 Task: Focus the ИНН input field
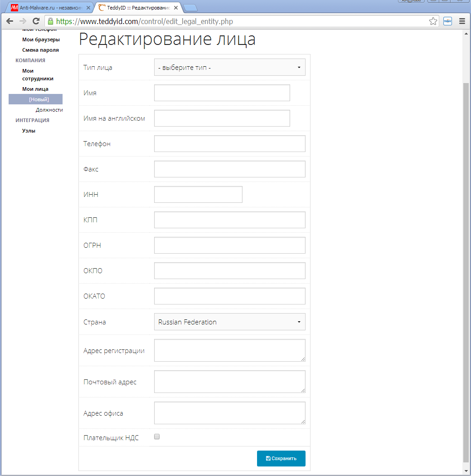(199, 195)
